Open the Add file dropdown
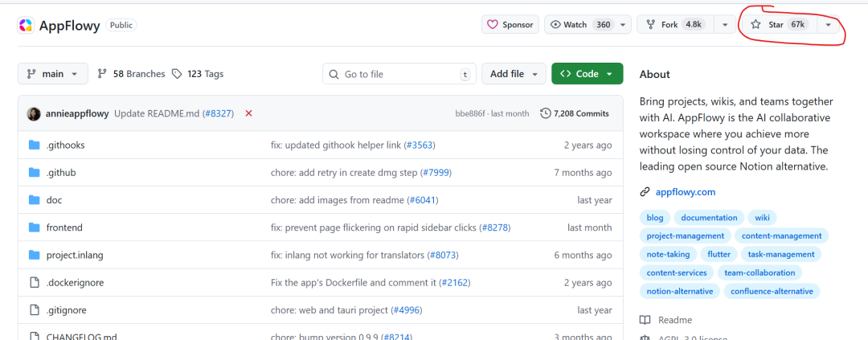The image size is (868, 340). pos(514,74)
